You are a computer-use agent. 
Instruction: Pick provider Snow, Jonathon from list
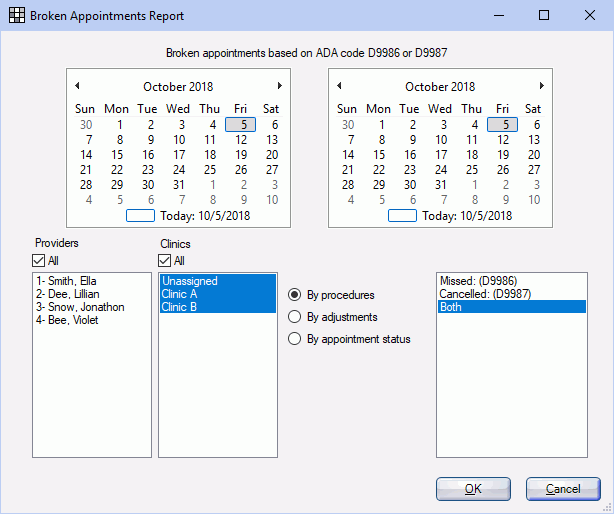(79, 307)
